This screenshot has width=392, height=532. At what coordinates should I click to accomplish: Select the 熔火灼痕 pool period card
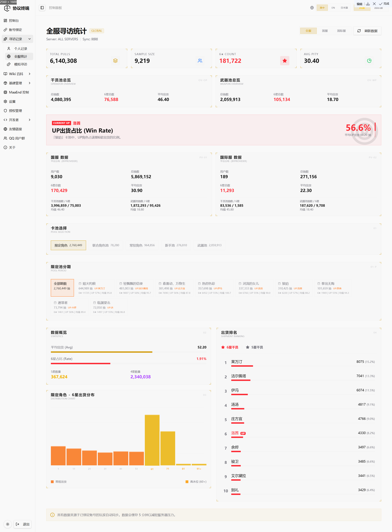pos(95,288)
